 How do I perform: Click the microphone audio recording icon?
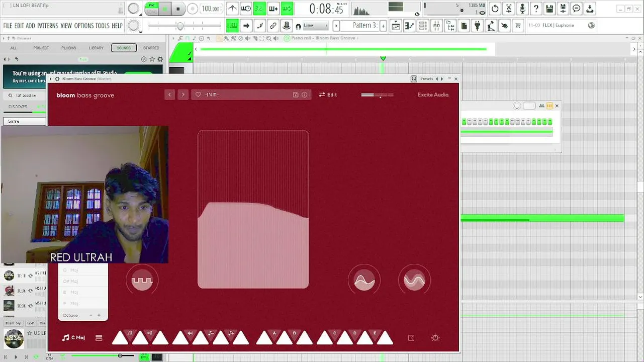pos(522,9)
